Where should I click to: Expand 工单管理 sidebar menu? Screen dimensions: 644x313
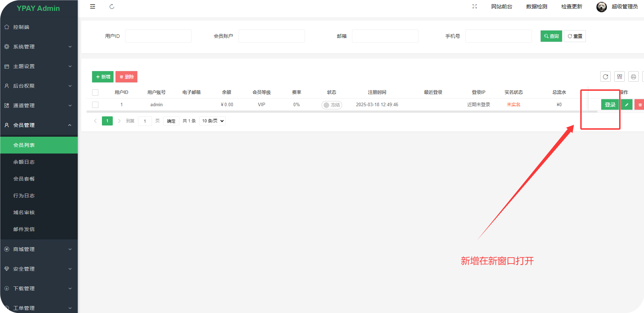coord(39,306)
